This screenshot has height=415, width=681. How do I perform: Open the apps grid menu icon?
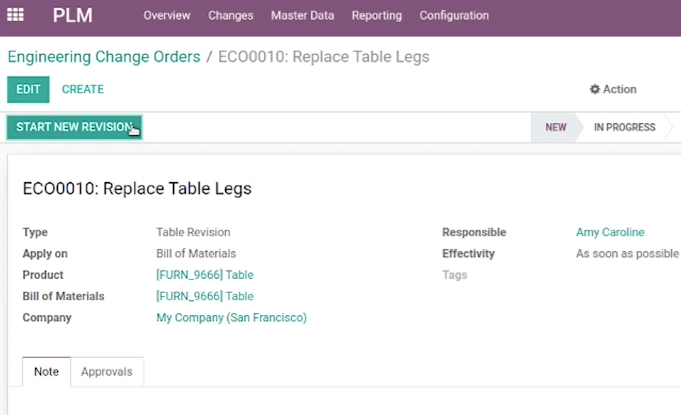pyautogui.click(x=15, y=15)
